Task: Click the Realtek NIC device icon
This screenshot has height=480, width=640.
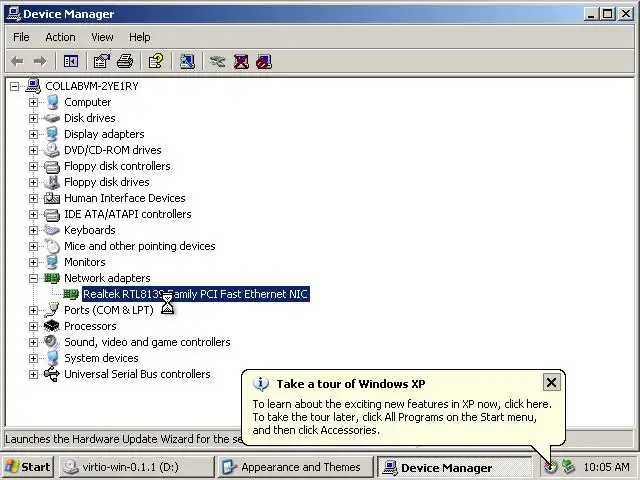Action: point(71,294)
